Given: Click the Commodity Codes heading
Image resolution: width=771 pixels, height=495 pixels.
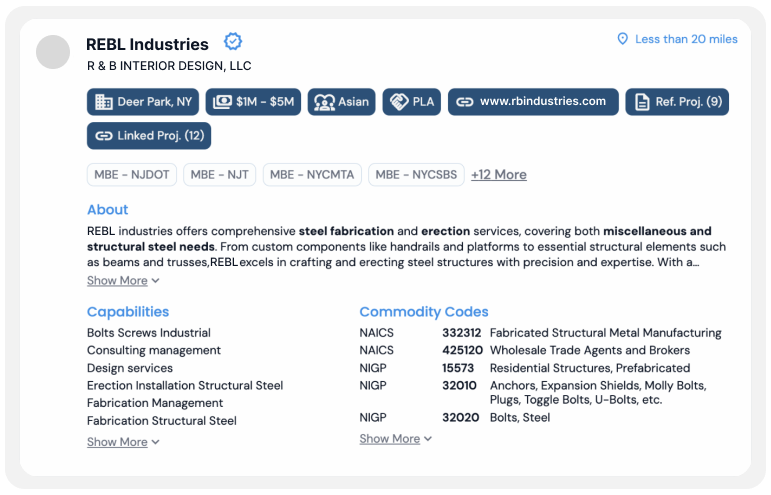Looking at the screenshot, I should [424, 312].
